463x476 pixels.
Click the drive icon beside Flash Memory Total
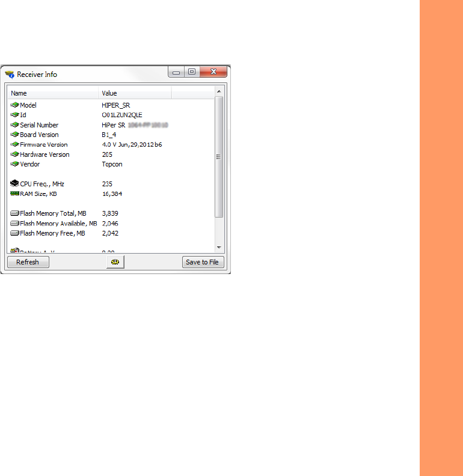click(14, 213)
